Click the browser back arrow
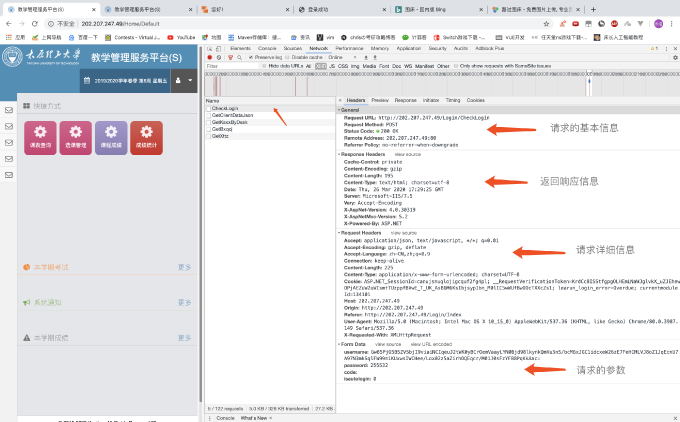 tap(9, 24)
